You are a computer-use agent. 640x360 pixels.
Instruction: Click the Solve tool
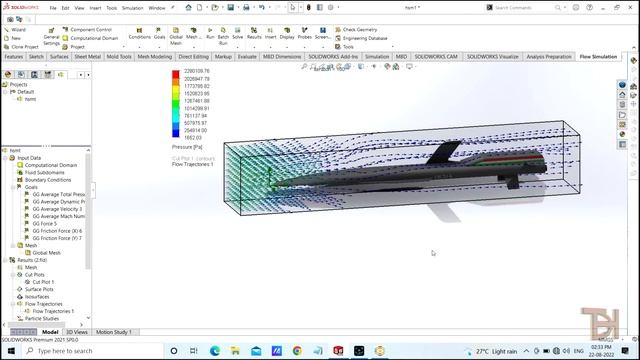[x=238, y=33]
